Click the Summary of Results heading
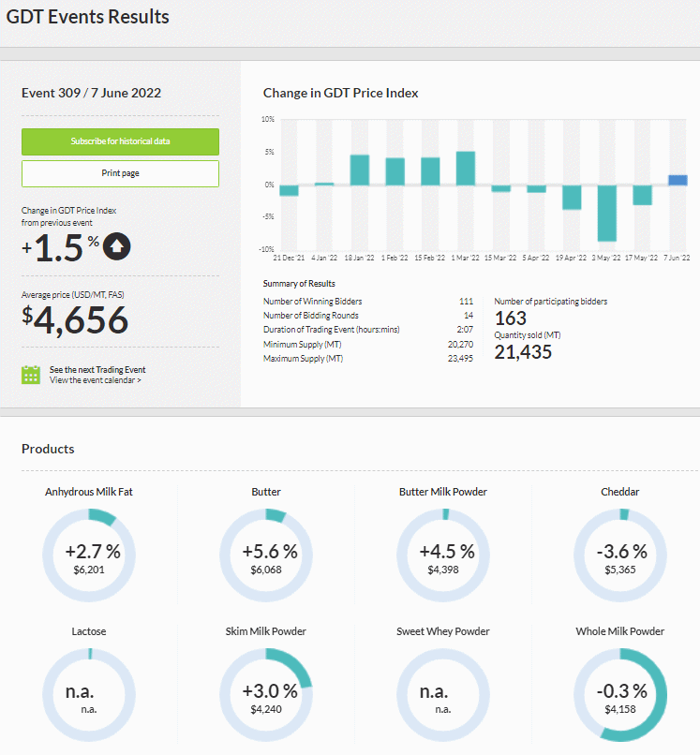Screen dimensions: 700x755 coord(299,284)
